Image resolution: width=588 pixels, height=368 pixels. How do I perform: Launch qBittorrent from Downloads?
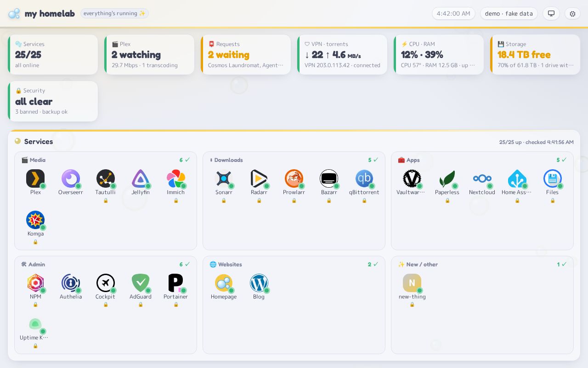tap(364, 178)
